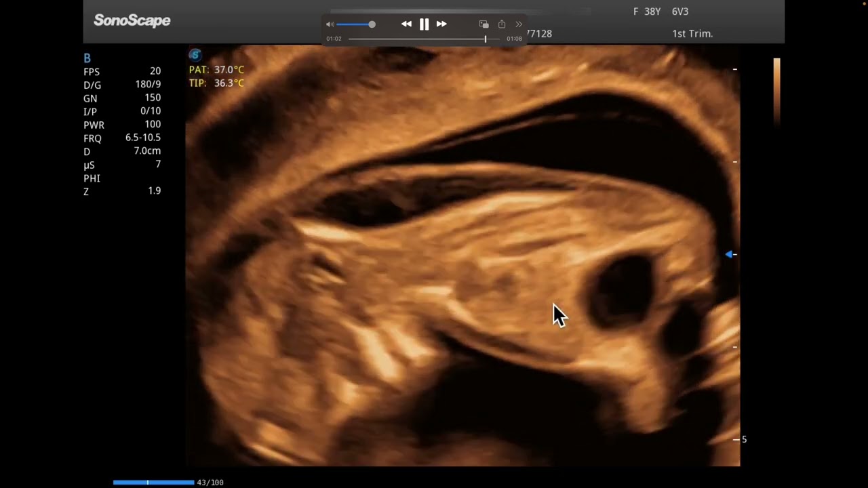Click the elapsed time 01:02
Screen dimensions: 868x488
click(x=334, y=39)
